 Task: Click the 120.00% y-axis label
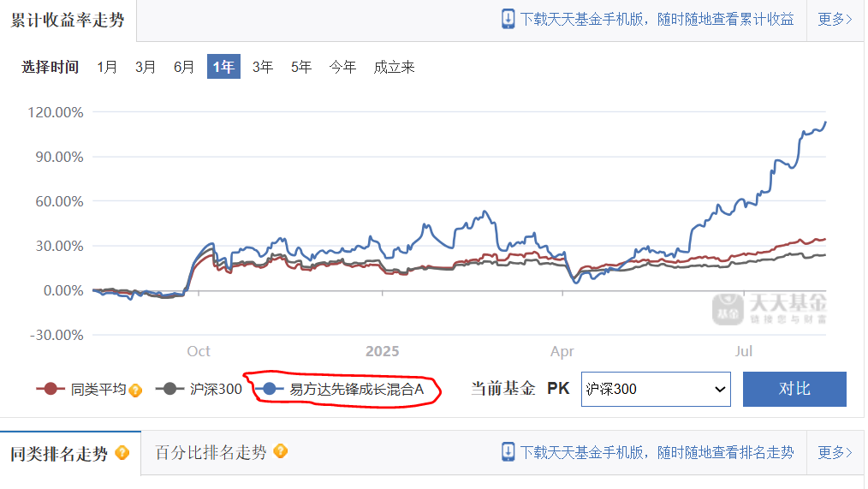click(56, 112)
